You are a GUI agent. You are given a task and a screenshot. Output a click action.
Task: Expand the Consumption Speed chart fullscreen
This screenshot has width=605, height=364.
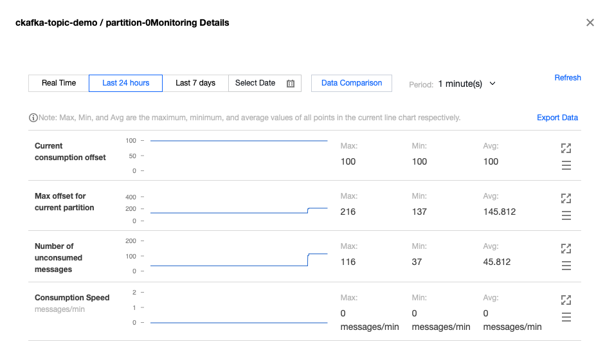tap(566, 300)
